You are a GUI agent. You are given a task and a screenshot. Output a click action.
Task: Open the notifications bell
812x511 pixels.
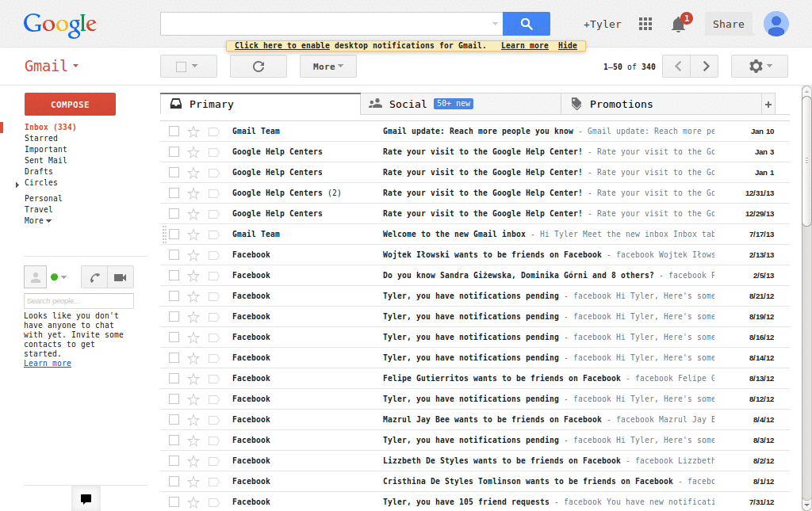678,25
